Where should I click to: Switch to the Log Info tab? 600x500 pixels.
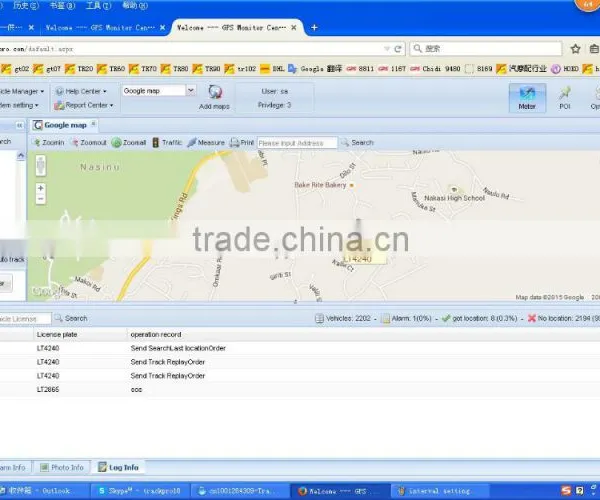(119, 467)
